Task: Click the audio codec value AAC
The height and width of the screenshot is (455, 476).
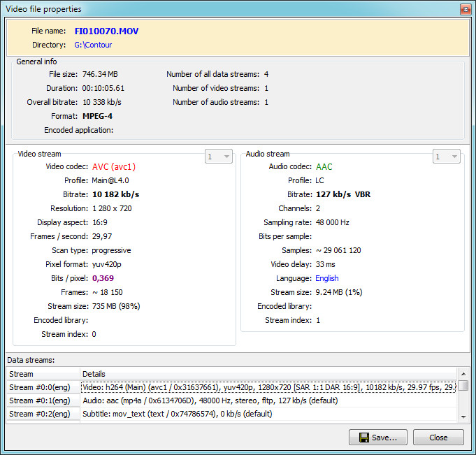Action: [x=324, y=166]
